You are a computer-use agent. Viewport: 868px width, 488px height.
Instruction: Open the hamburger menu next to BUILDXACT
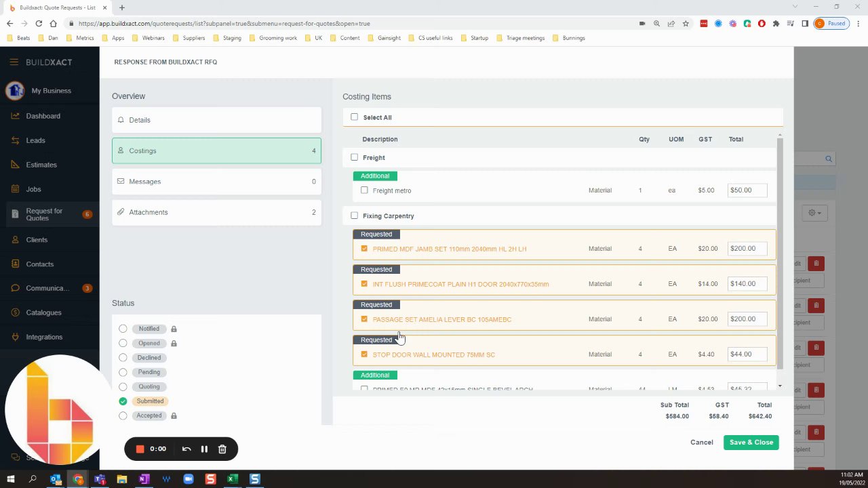click(14, 62)
